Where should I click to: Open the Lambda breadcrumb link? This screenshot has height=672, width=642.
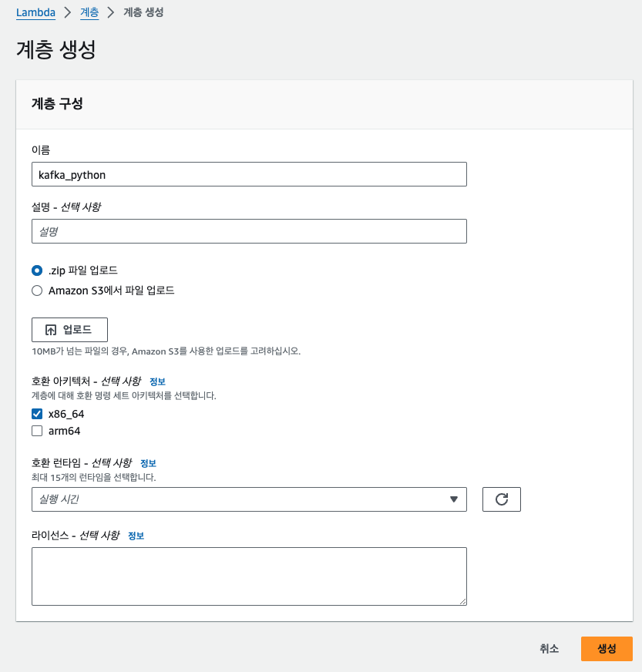(x=35, y=12)
